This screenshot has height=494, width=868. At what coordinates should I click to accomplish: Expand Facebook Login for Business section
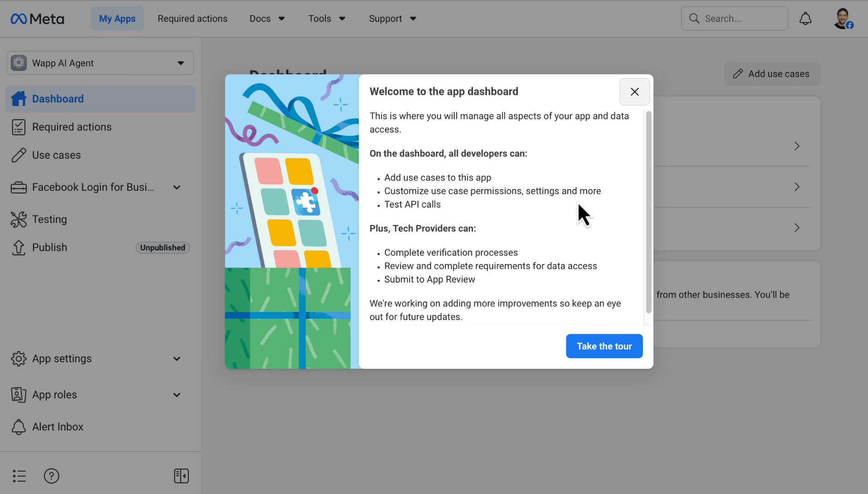(100, 187)
